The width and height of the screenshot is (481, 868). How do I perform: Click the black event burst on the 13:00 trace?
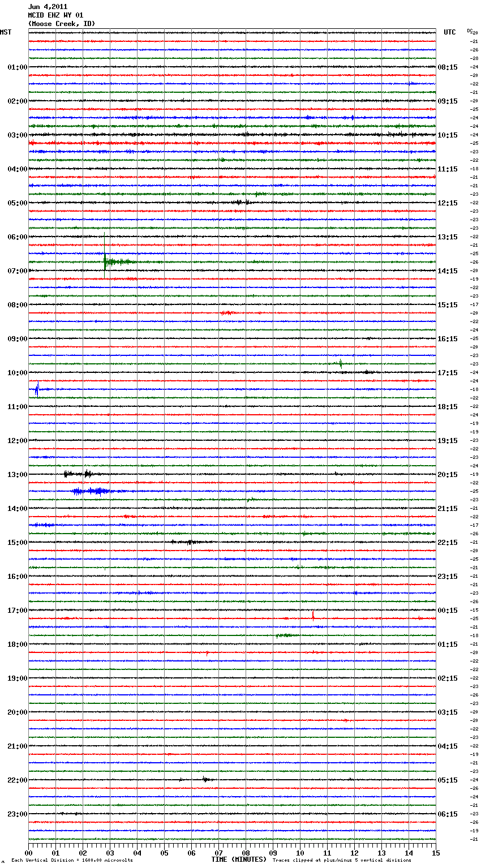[x=78, y=474]
